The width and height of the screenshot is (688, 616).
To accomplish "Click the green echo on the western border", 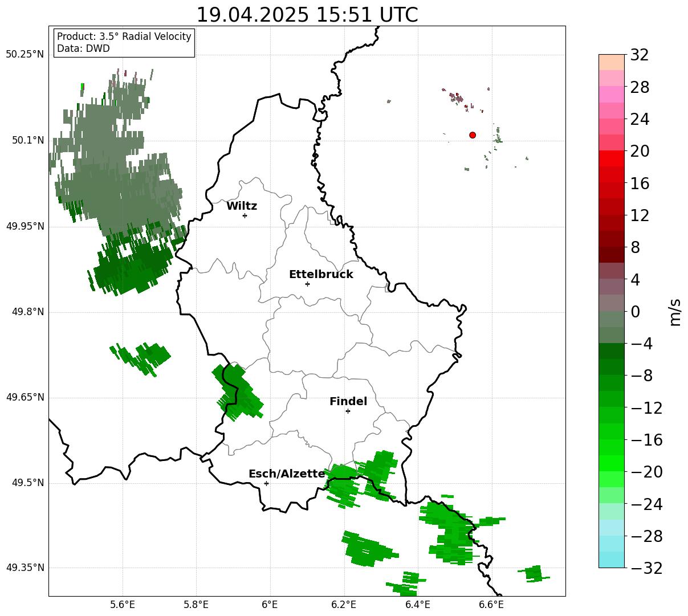I will tap(237, 393).
